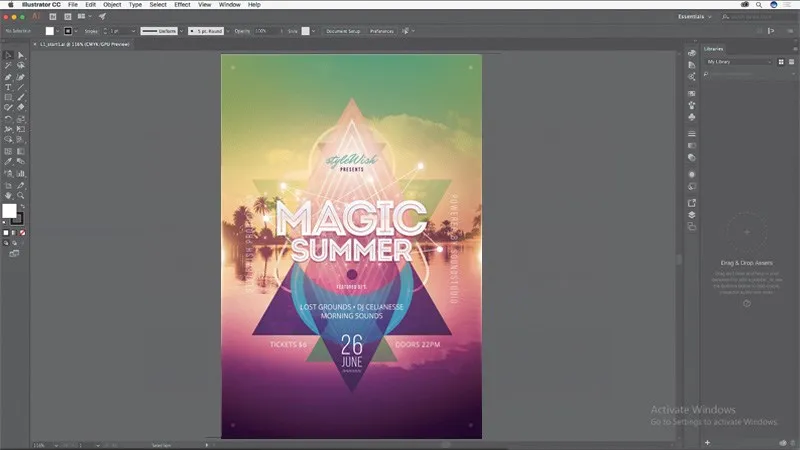Select the Zoom tool magnifier
This screenshot has height=450, width=800.
21,195
